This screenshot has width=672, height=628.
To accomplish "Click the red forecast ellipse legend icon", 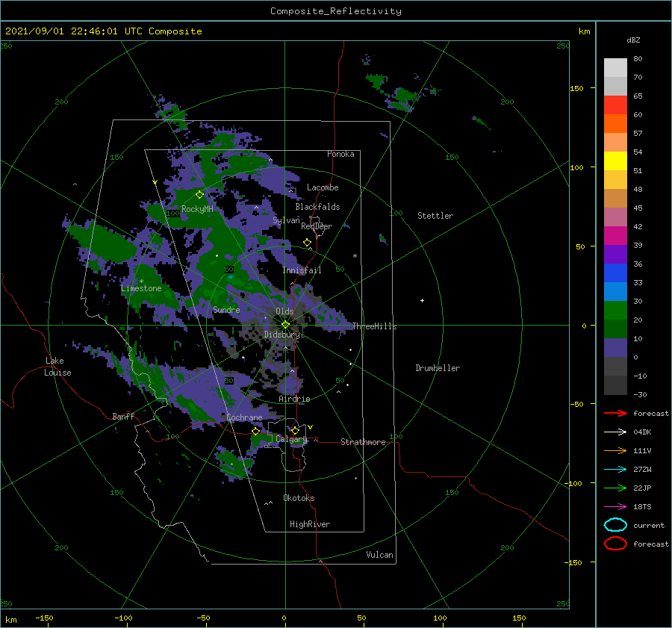I will (615, 544).
